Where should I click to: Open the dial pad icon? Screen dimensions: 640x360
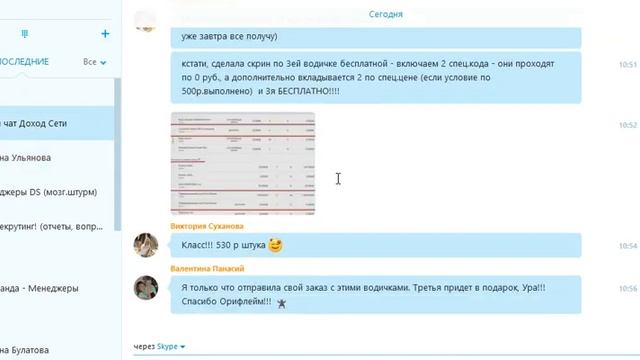pos(24,34)
